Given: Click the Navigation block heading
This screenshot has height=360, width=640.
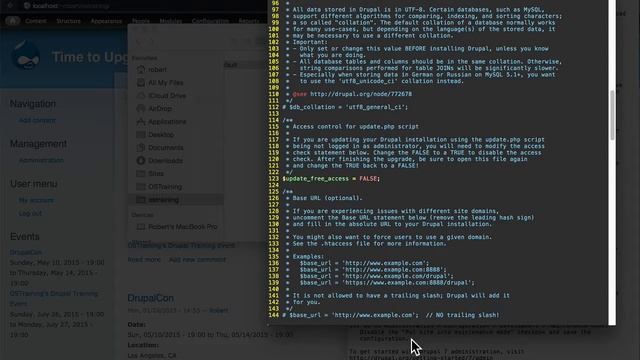Looking at the screenshot, I should (33, 104).
